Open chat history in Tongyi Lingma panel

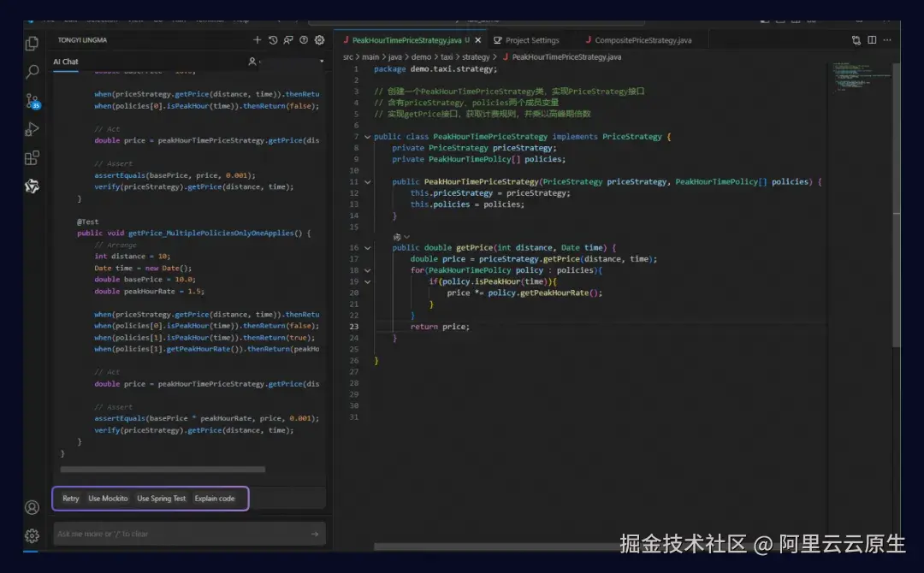273,40
